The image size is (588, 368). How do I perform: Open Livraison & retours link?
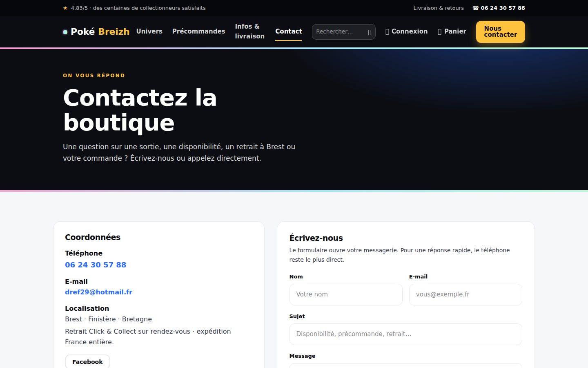coord(439,8)
